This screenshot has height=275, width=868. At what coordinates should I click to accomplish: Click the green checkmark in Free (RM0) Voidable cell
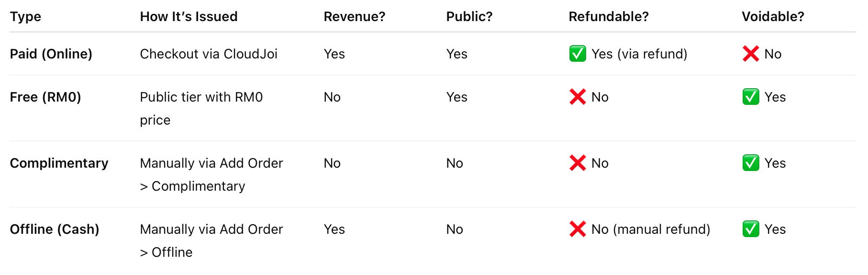click(x=751, y=97)
